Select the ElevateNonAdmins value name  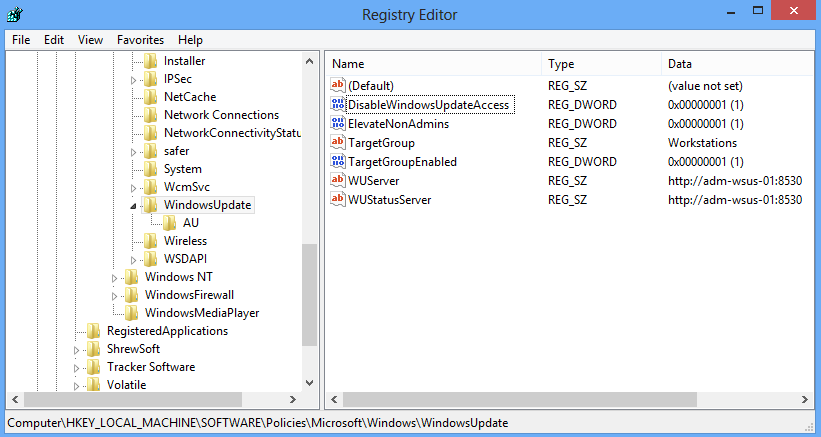398,124
